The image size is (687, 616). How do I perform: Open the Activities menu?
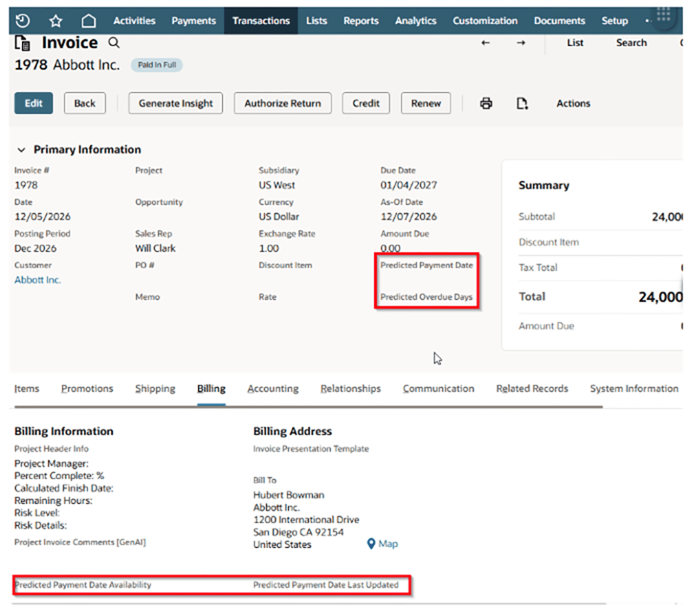pos(134,21)
